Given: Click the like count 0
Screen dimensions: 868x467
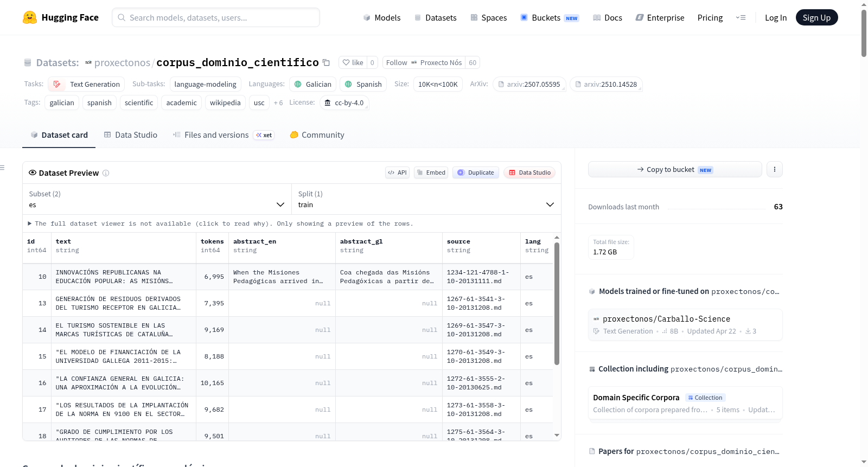Looking at the screenshot, I should click(372, 62).
